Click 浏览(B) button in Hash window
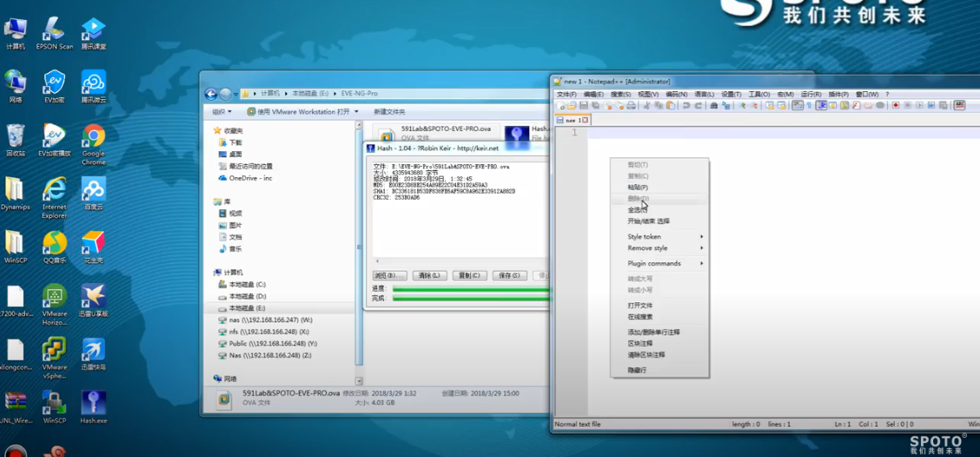Screen dimensions: 980x457 (390, 275)
